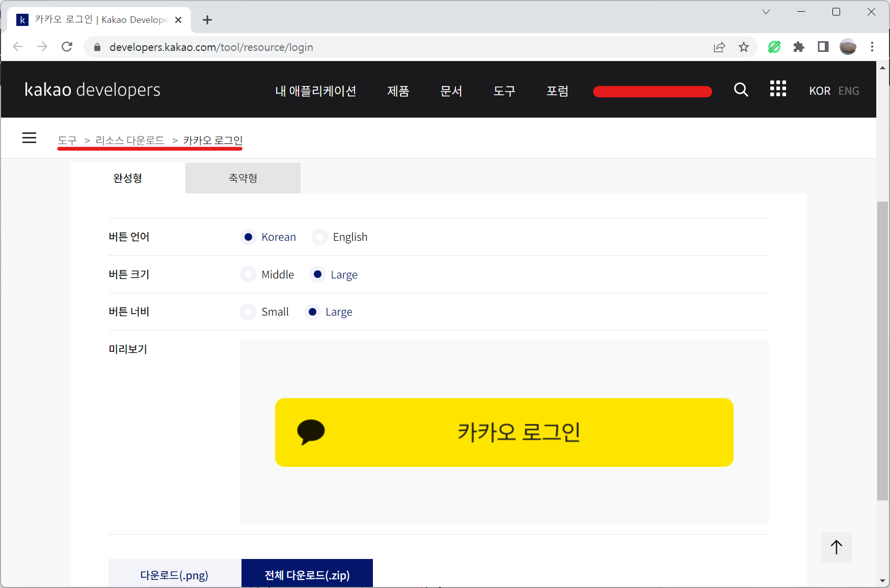
Task: Click 카카오 로그인 breadcrumb item
Action: 213,140
